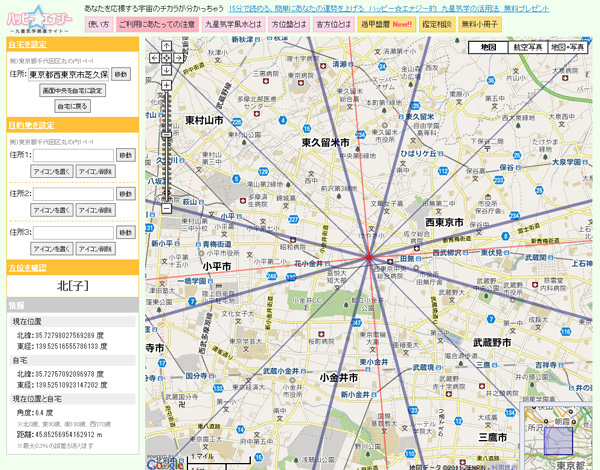Click 小金井市 label on the map

(x=339, y=377)
